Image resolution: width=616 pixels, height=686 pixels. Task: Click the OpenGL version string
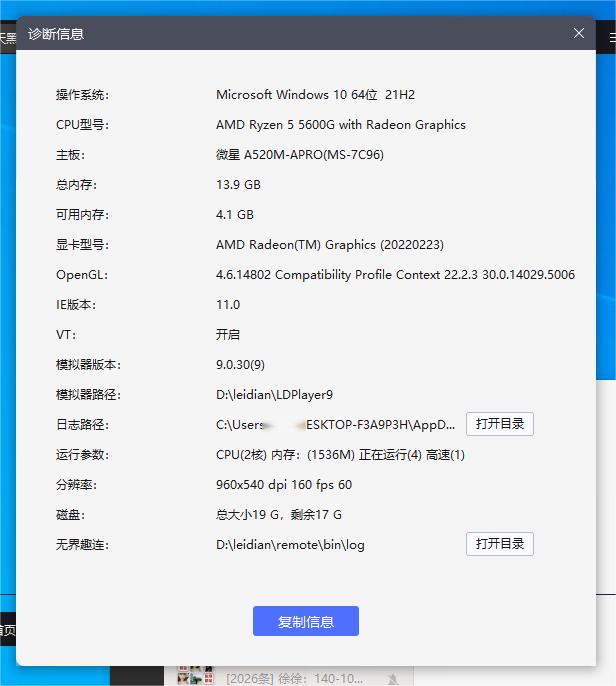[395, 275]
